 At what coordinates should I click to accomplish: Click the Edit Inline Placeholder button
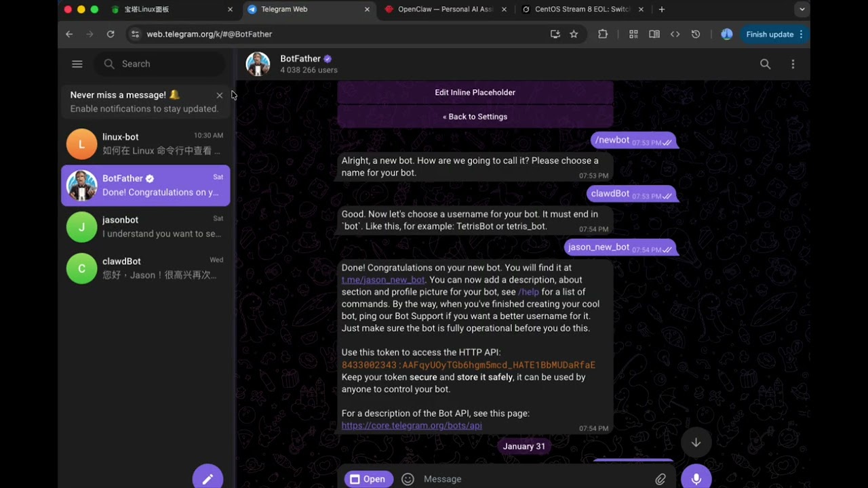point(475,93)
